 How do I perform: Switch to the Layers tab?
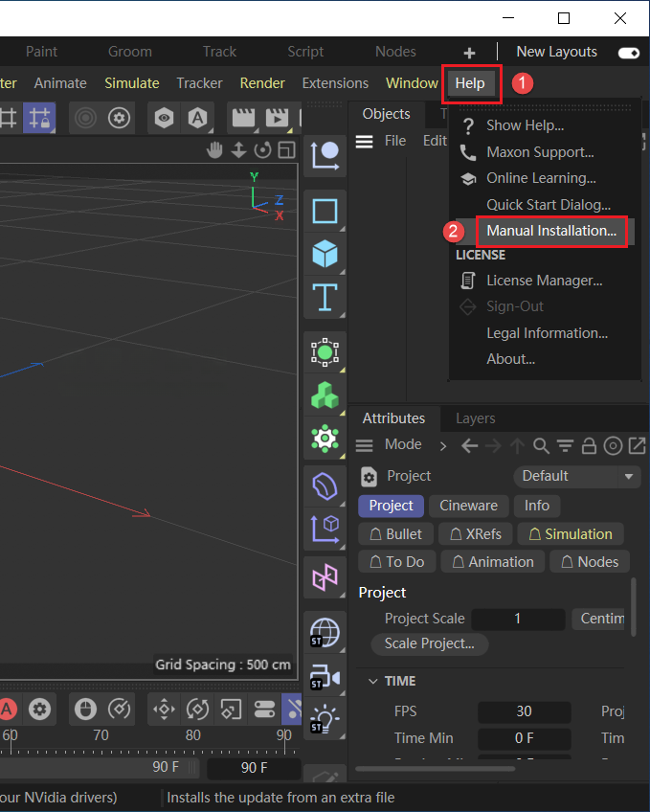click(x=476, y=418)
